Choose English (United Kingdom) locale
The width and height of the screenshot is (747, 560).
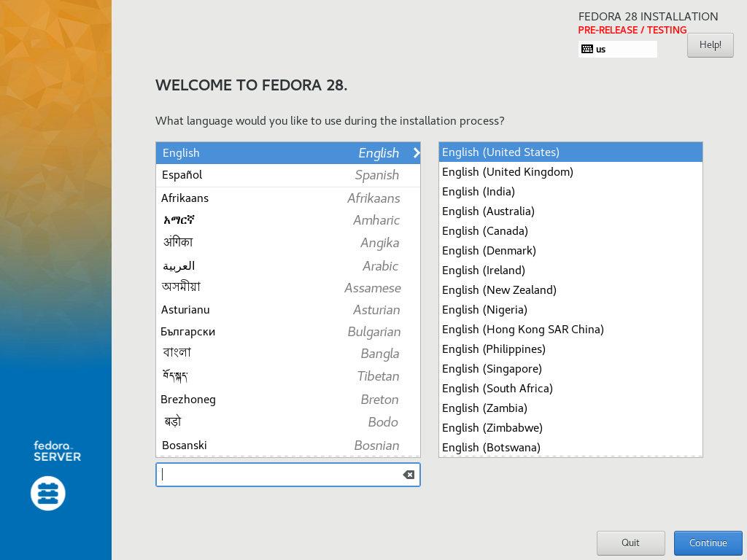coord(570,172)
